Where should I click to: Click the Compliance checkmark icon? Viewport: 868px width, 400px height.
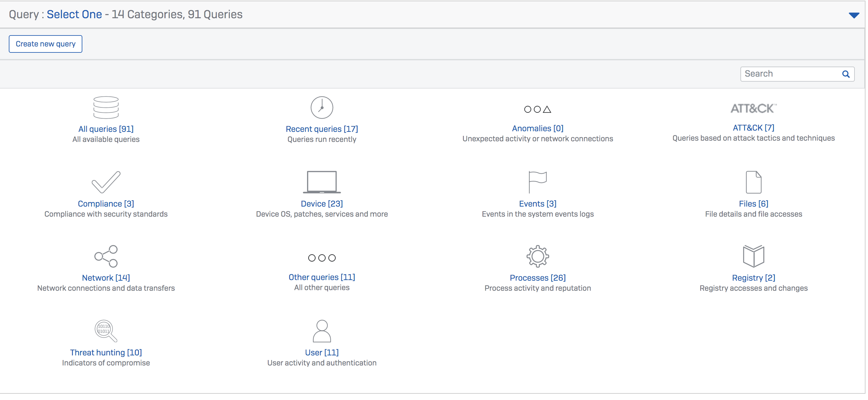click(x=106, y=182)
